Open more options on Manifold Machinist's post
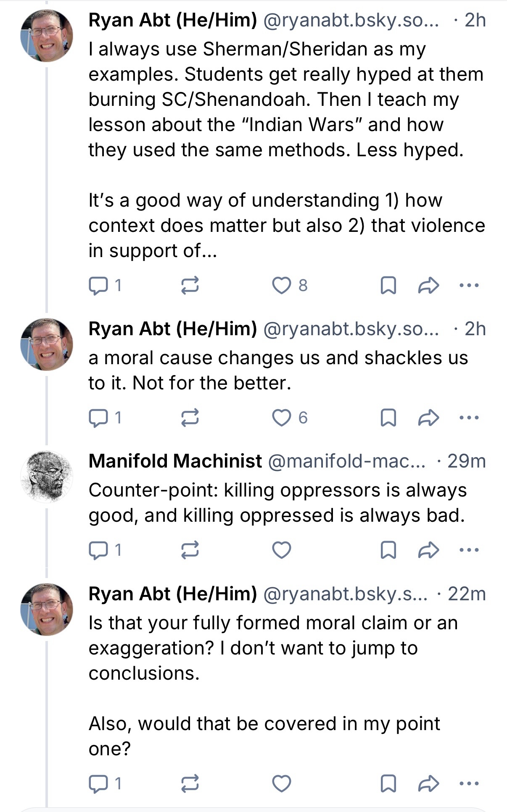The width and height of the screenshot is (507, 812). 469,550
